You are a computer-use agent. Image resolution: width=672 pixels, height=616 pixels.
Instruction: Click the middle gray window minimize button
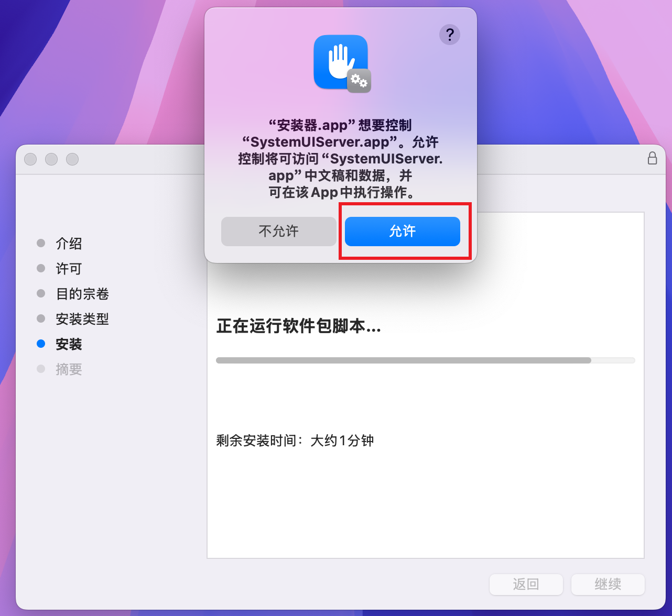tap(51, 159)
